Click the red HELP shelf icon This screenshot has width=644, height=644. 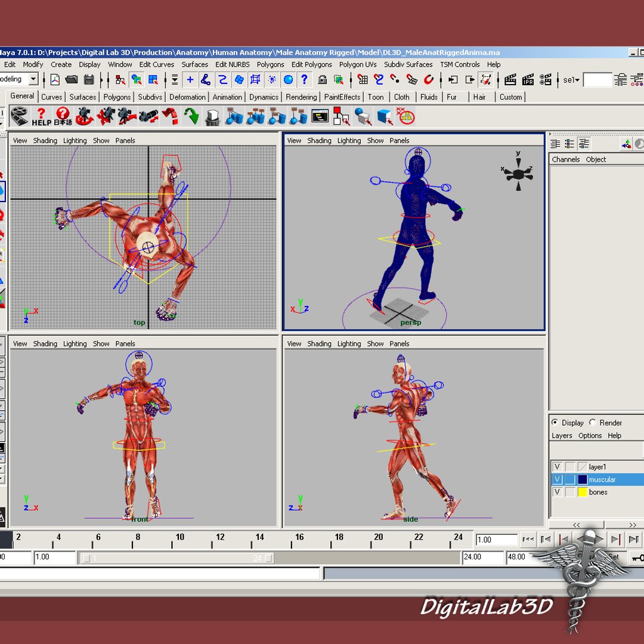click(x=41, y=117)
